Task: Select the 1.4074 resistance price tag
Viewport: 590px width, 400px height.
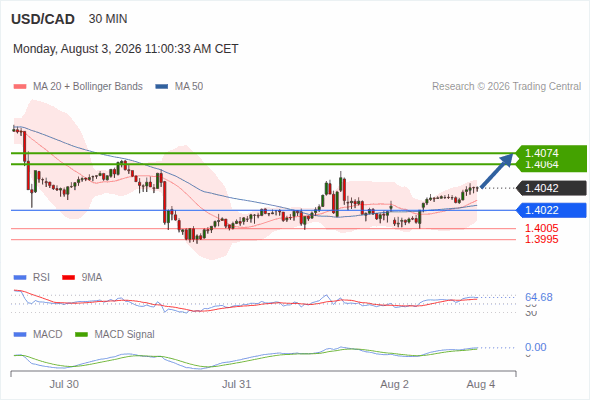Action: (541, 153)
